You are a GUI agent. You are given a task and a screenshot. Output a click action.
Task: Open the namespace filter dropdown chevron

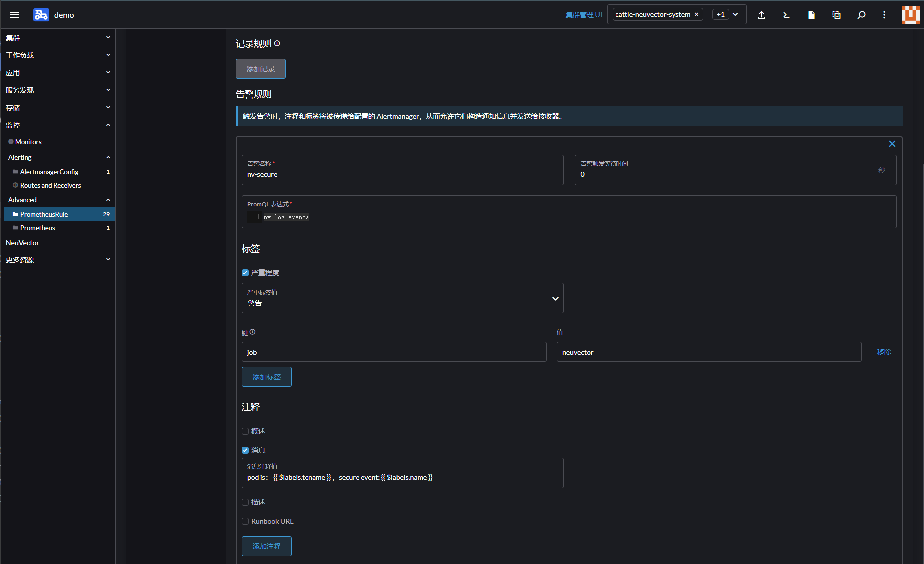735,14
